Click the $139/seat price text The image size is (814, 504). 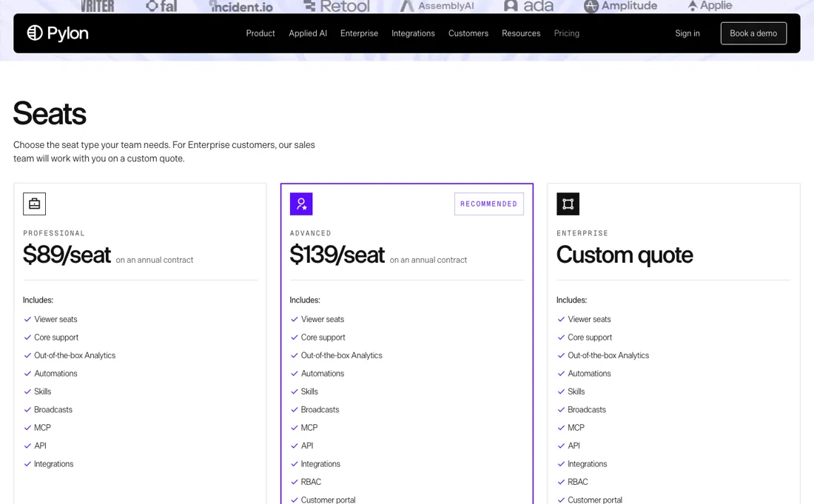pos(337,255)
